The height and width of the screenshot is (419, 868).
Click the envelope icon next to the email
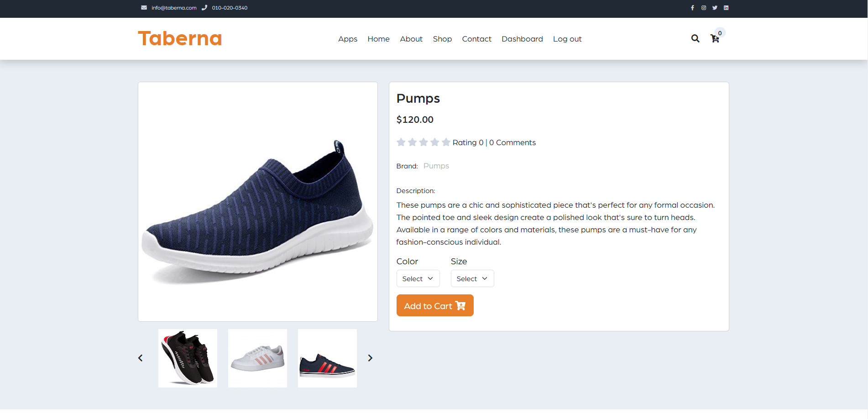click(x=144, y=7)
